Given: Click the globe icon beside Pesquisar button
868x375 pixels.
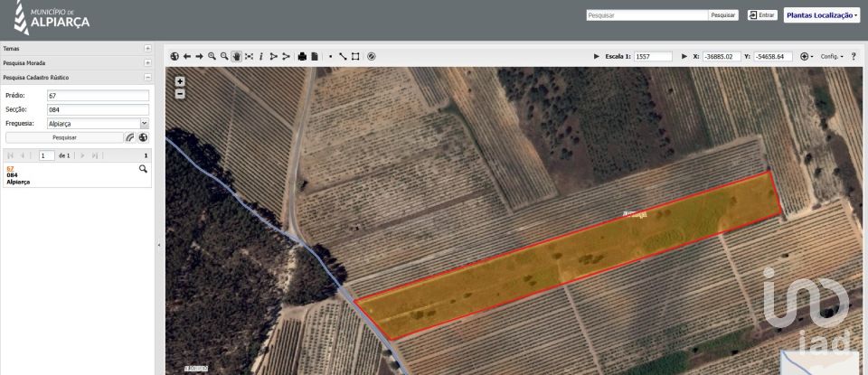Looking at the screenshot, I should (144, 137).
